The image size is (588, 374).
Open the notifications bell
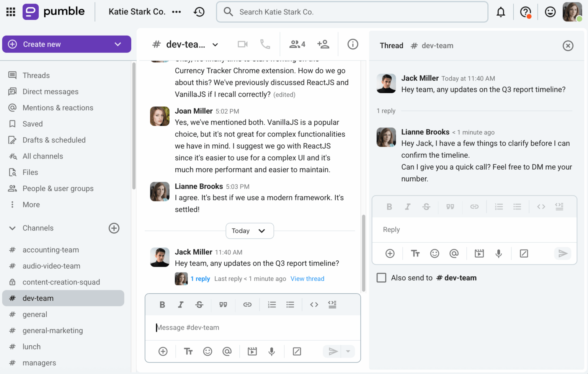501,12
